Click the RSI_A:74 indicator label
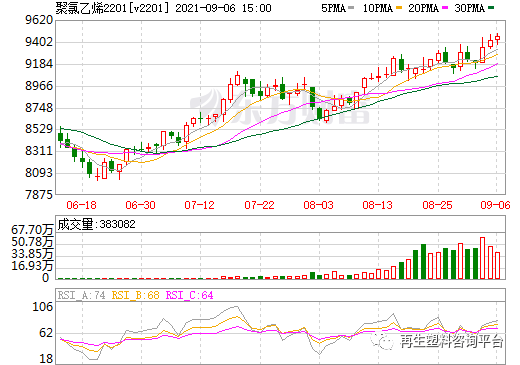 click(x=81, y=295)
